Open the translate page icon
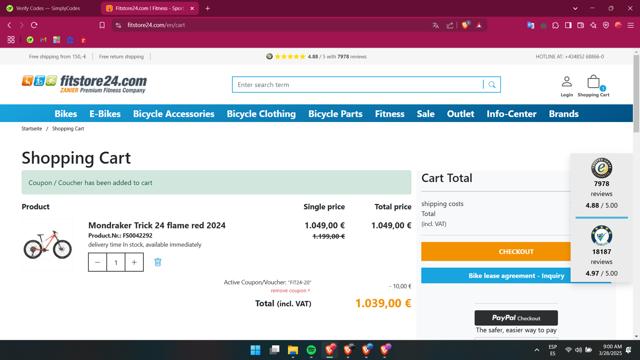The width and height of the screenshot is (640, 360). pyautogui.click(x=436, y=26)
